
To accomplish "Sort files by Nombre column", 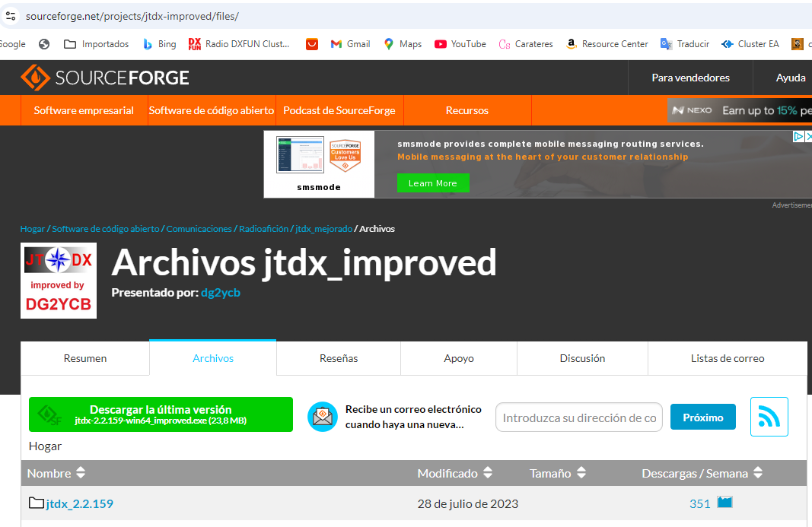I will (56, 473).
